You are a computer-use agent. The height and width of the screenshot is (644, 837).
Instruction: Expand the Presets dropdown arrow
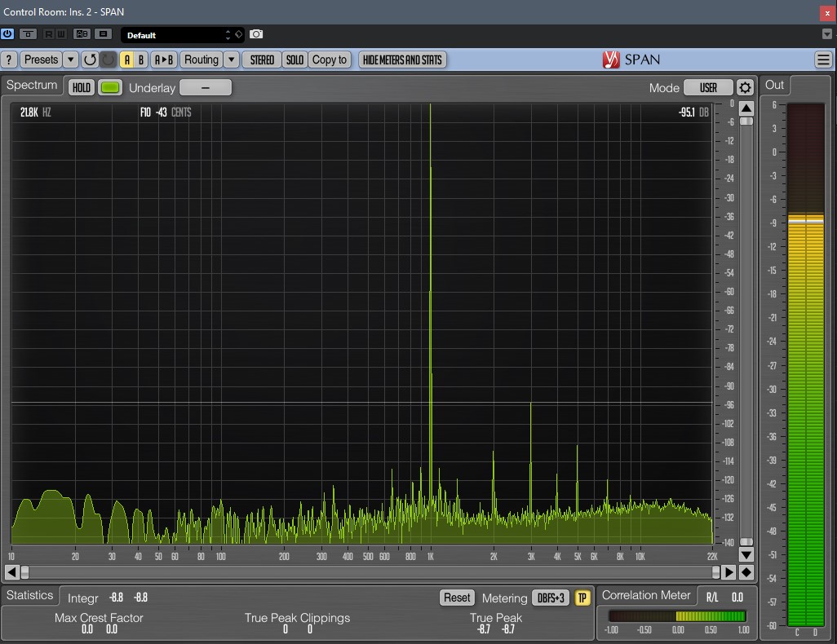click(71, 60)
